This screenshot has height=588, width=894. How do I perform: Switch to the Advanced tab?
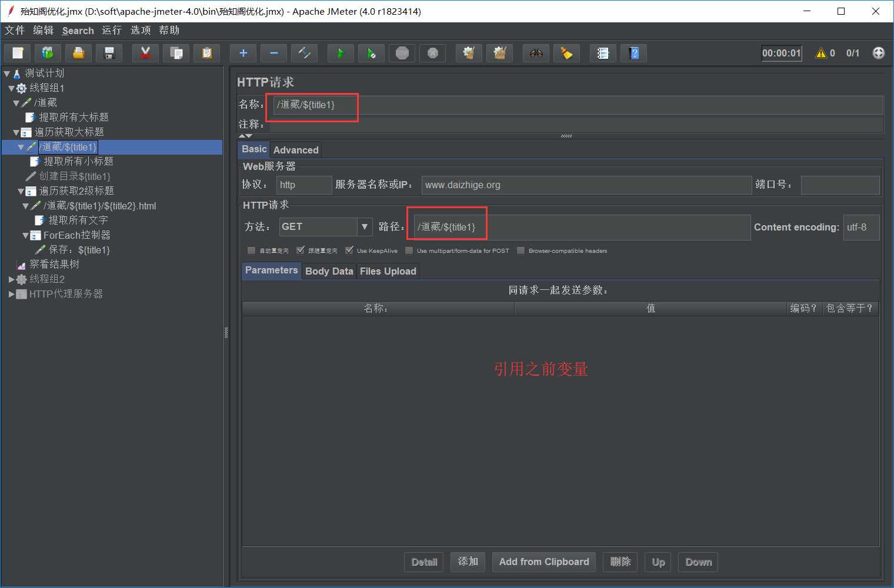(x=296, y=150)
